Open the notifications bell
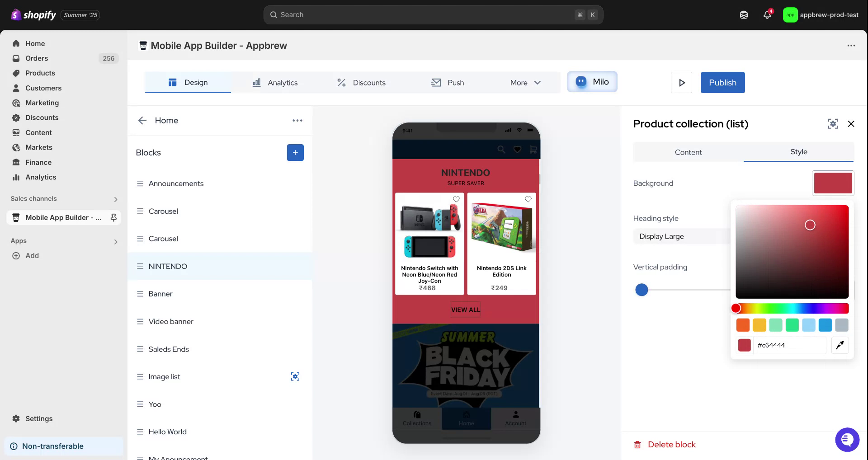Viewport: 868px width, 460px height. [767, 15]
